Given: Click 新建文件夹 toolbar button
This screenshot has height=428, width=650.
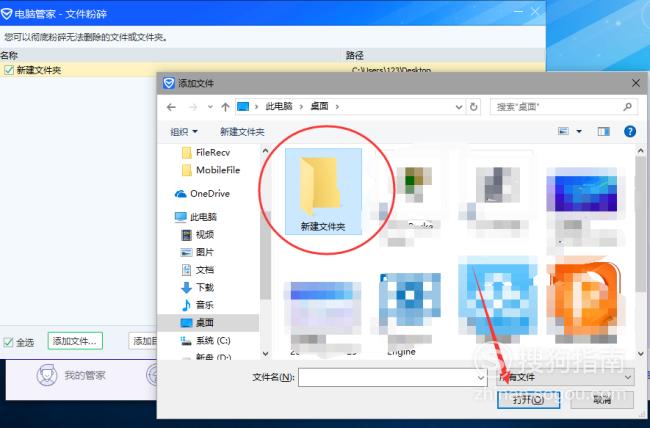Looking at the screenshot, I should tap(242, 132).
